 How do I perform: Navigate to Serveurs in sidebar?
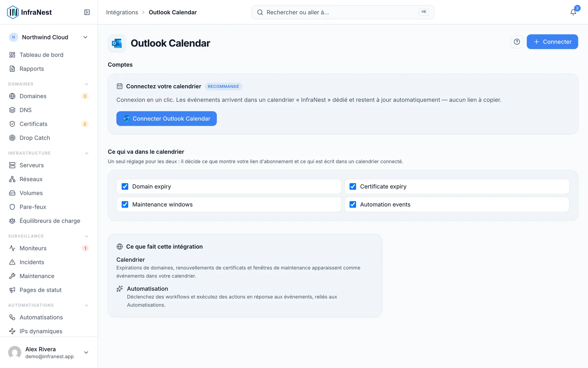tap(49, 165)
